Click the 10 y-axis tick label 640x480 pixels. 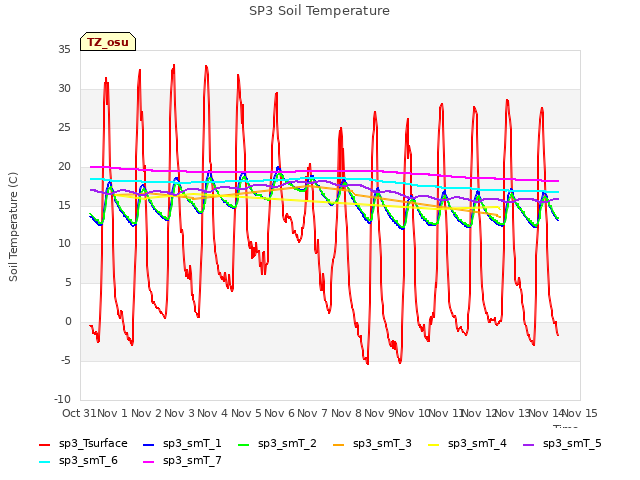[x=64, y=244]
